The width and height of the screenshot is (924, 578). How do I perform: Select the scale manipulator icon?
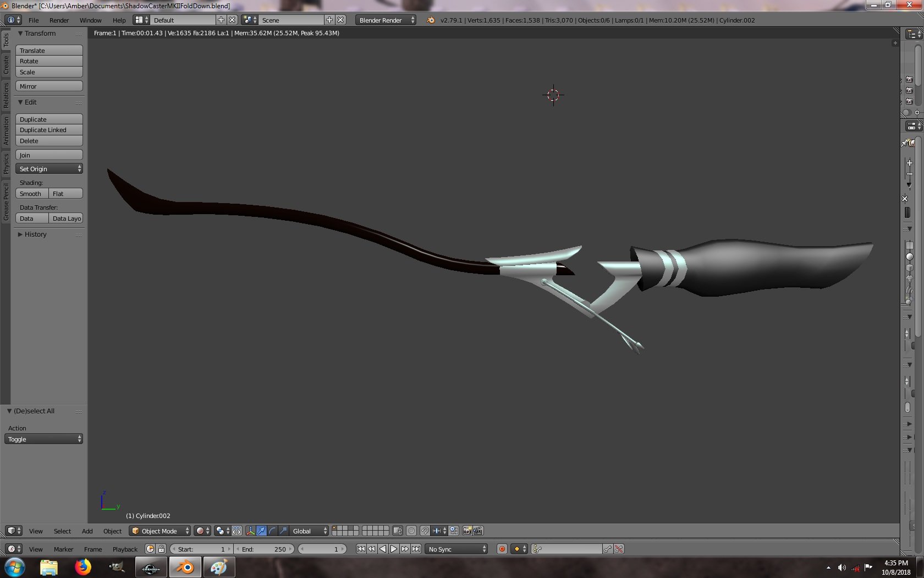click(284, 531)
